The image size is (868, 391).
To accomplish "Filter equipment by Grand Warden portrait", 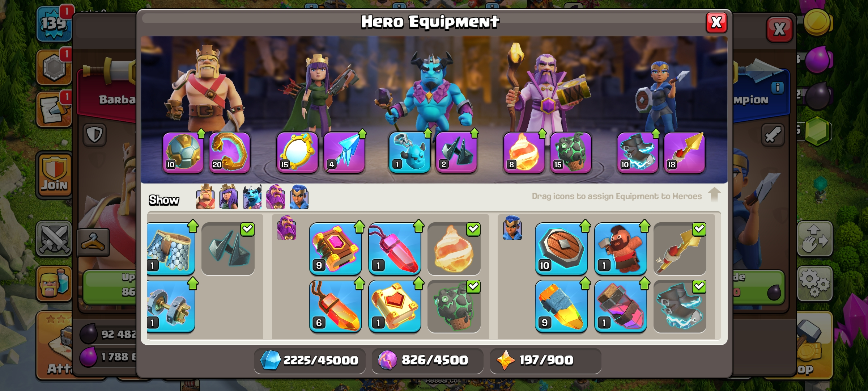I will (276, 197).
